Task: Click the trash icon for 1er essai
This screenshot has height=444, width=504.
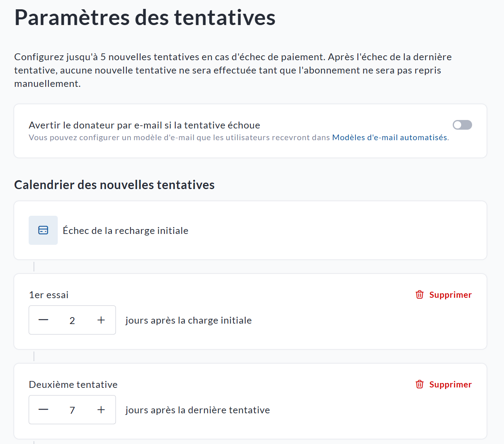Action: tap(420, 295)
